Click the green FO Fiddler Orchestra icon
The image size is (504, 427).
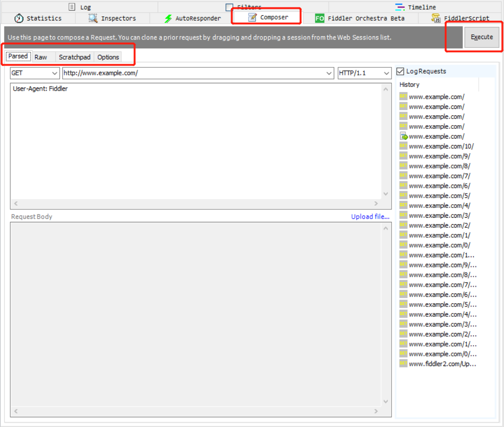click(x=319, y=18)
